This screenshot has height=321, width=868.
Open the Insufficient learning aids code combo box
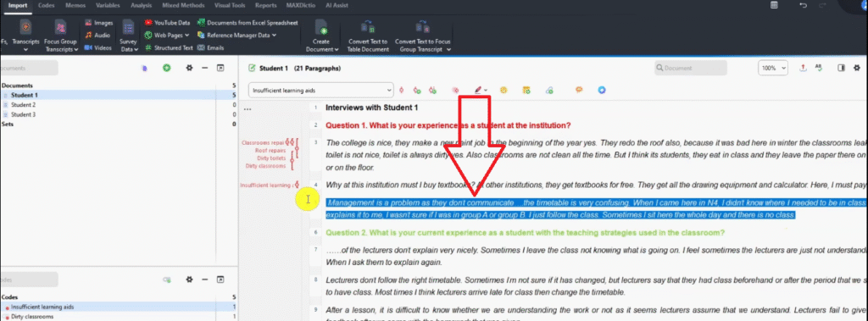(321, 90)
